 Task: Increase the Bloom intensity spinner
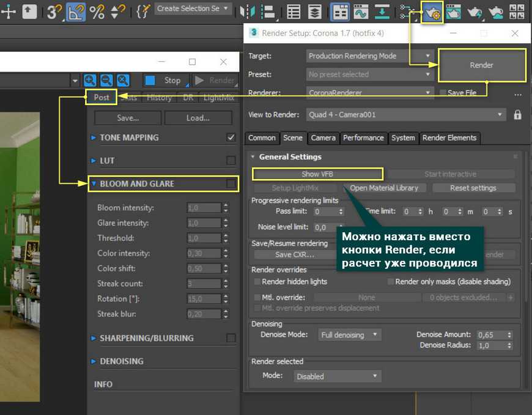226,205
